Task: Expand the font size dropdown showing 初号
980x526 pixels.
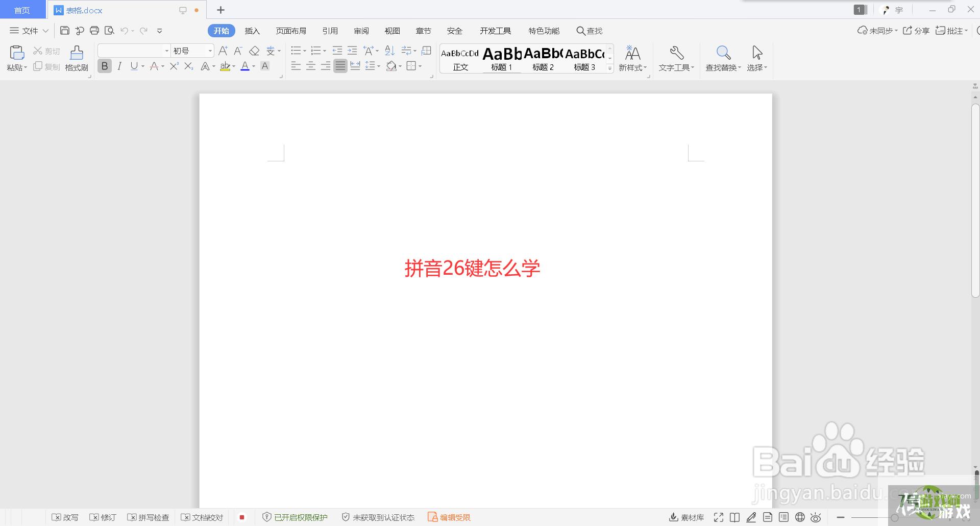Action: point(210,51)
